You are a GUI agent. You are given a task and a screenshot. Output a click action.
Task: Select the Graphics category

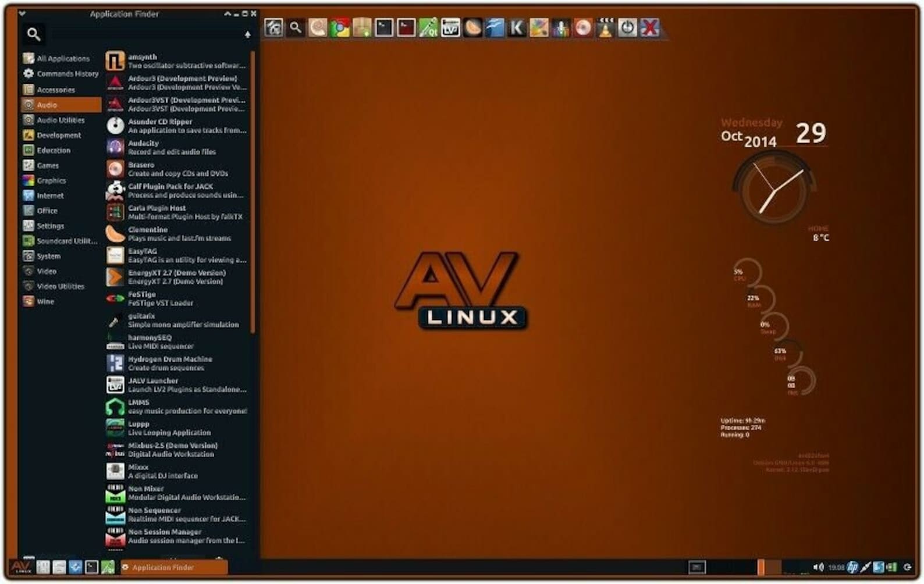coord(61,180)
